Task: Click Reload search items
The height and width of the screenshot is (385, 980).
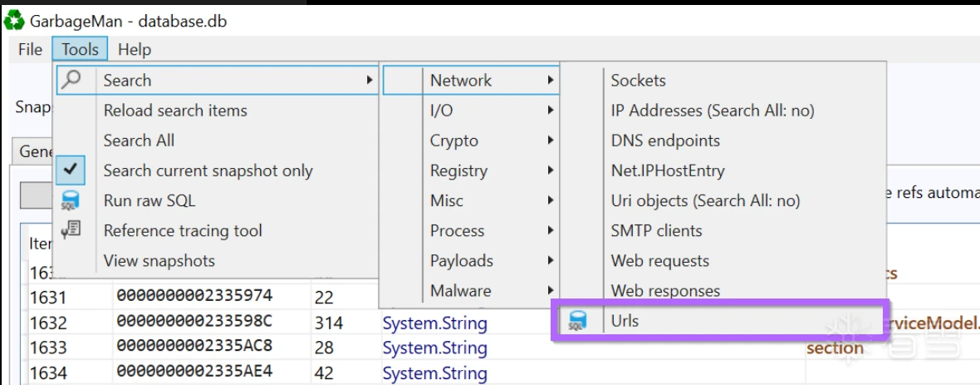Action: (x=175, y=111)
